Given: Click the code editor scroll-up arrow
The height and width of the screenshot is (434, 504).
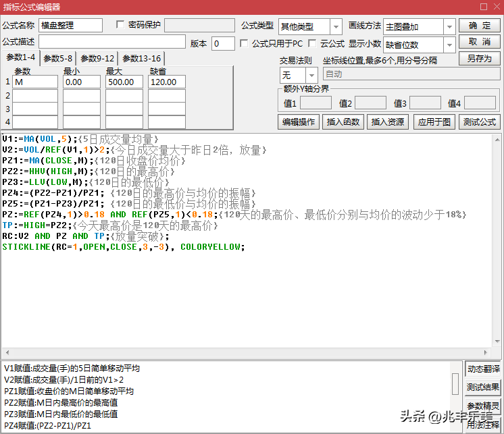Looking at the screenshot, I should click(497, 140).
